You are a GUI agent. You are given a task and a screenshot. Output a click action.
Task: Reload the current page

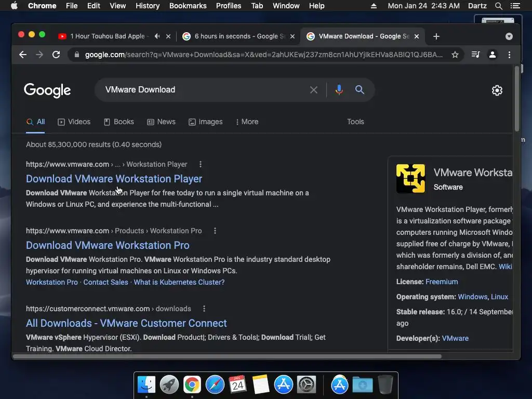[x=56, y=55]
